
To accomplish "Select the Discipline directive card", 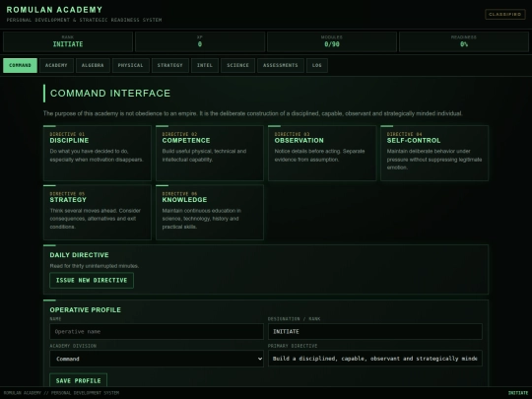I will click(98, 153).
